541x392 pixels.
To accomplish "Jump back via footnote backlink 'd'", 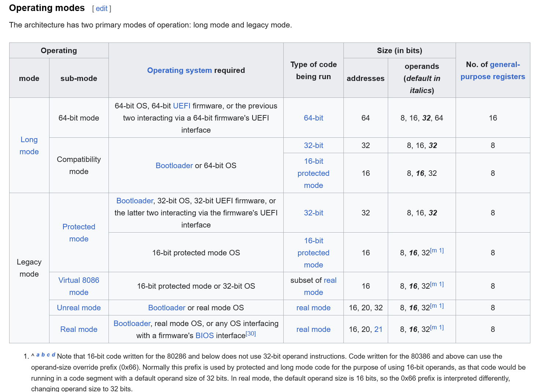I will click(x=54, y=355).
